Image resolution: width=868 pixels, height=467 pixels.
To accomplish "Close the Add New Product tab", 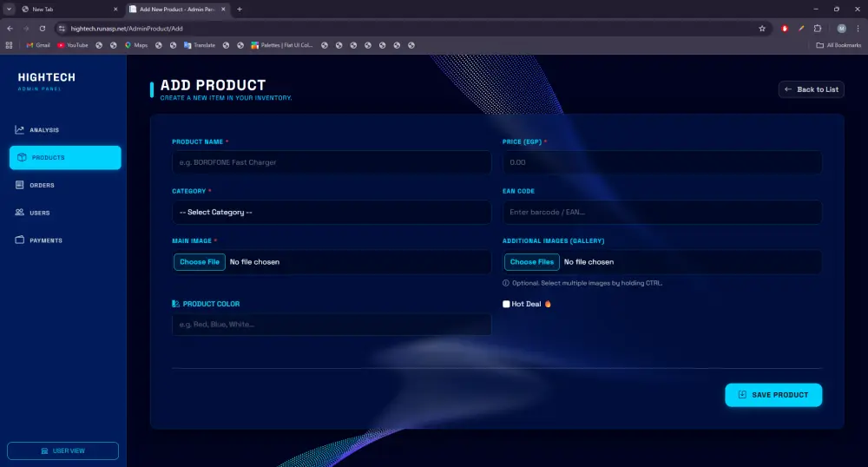I will point(223,9).
